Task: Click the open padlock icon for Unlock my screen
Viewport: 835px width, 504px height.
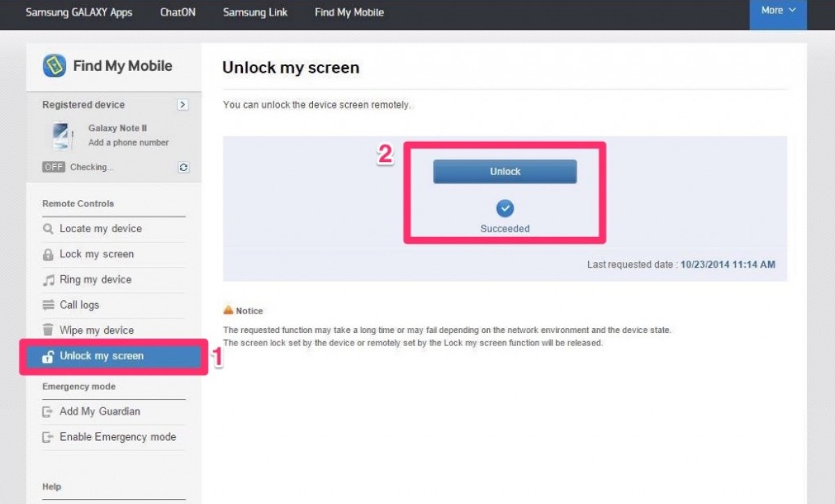Action: (48, 357)
